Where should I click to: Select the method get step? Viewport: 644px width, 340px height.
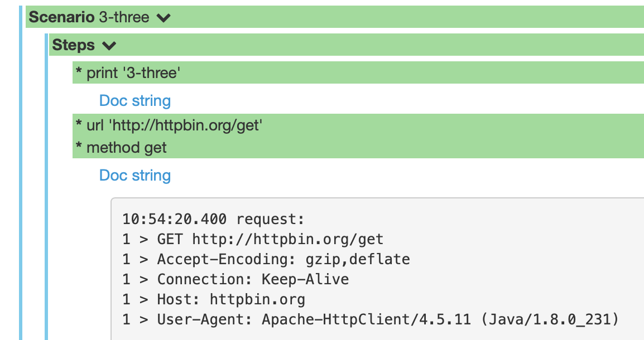coord(120,147)
